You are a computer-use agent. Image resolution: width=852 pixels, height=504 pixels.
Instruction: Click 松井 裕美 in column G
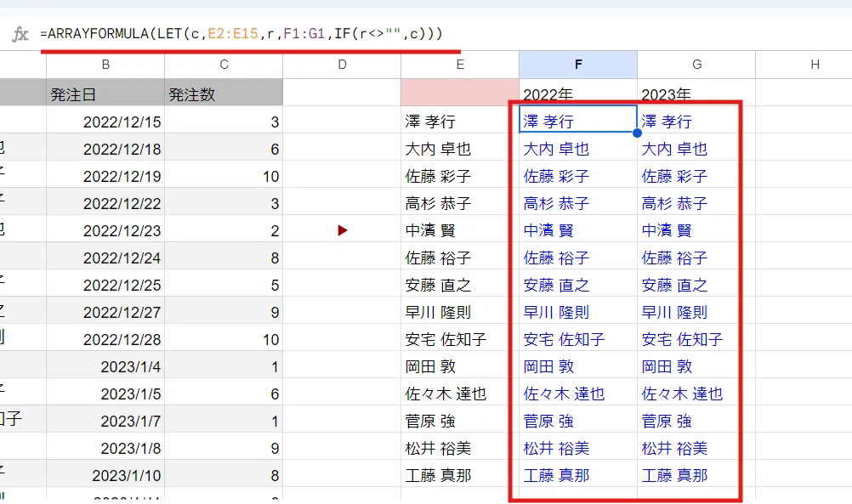(x=696, y=446)
